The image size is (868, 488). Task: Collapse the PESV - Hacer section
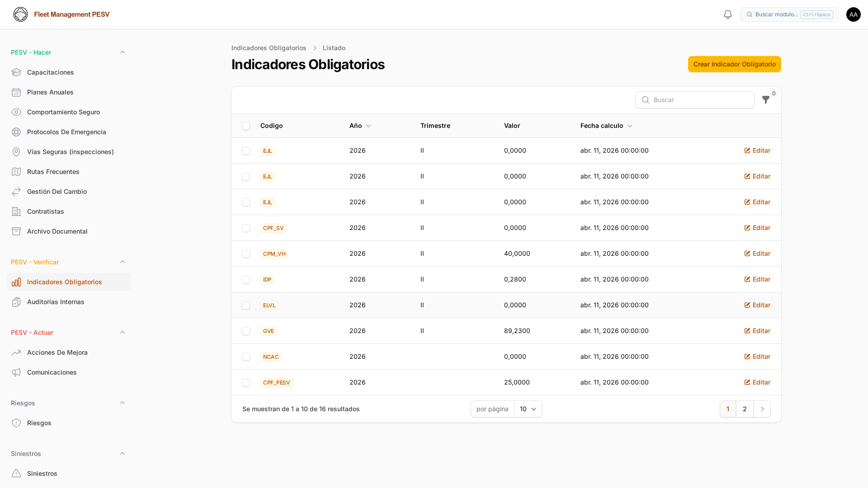123,52
